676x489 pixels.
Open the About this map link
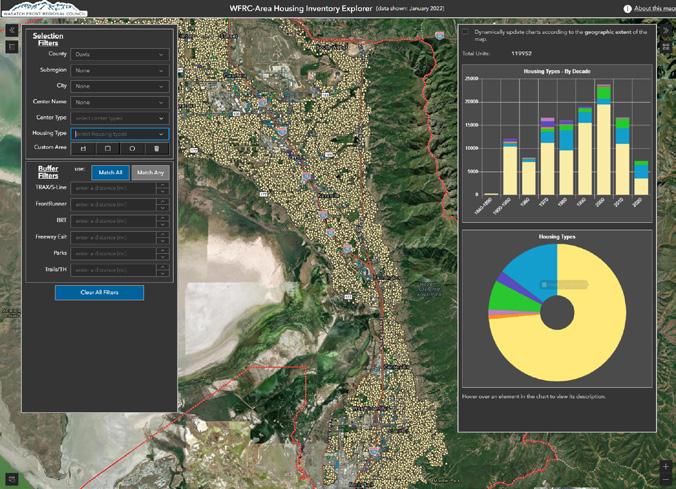654,9
